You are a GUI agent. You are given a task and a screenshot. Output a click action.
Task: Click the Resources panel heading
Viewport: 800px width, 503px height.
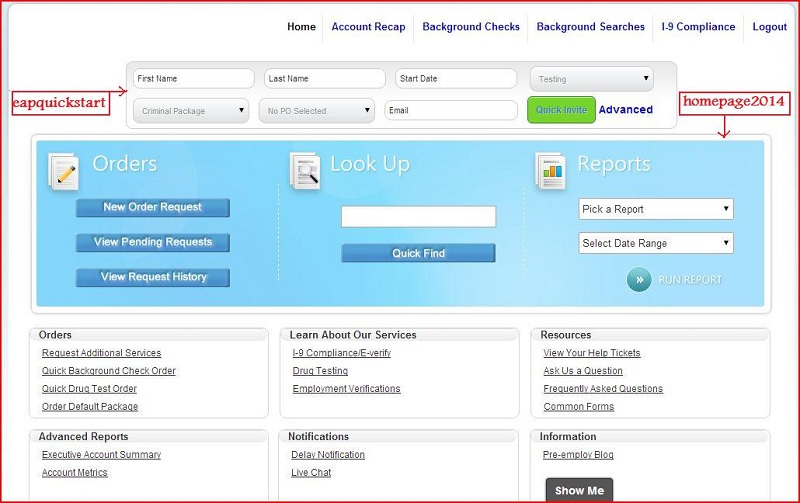[x=566, y=335]
